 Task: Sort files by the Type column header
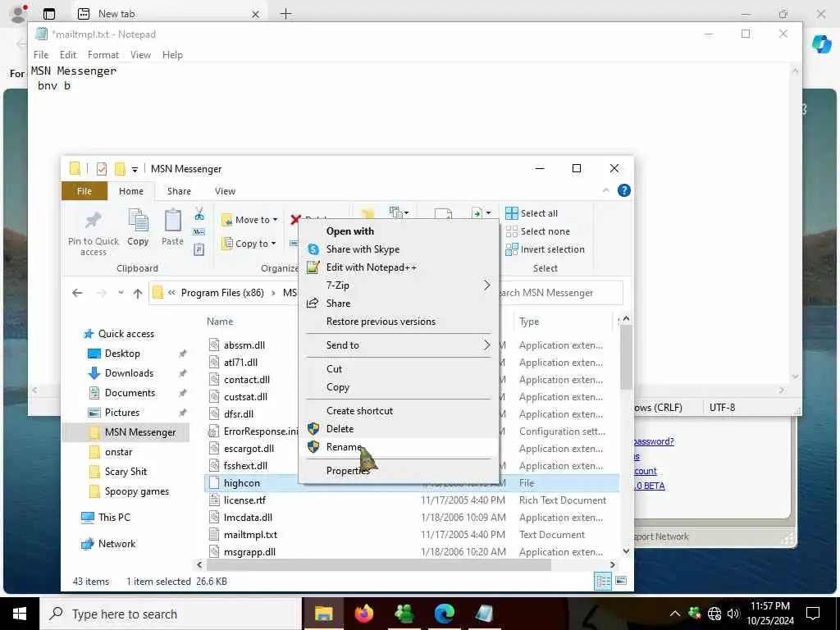(529, 322)
